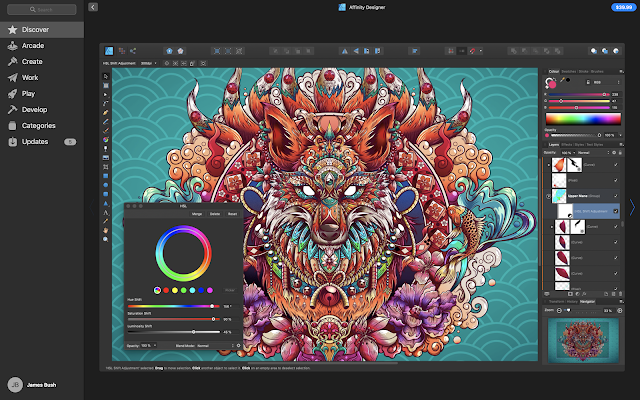Select the Ellipse shape tool
This screenshot has height=400, width=640.
tap(106, 185)
